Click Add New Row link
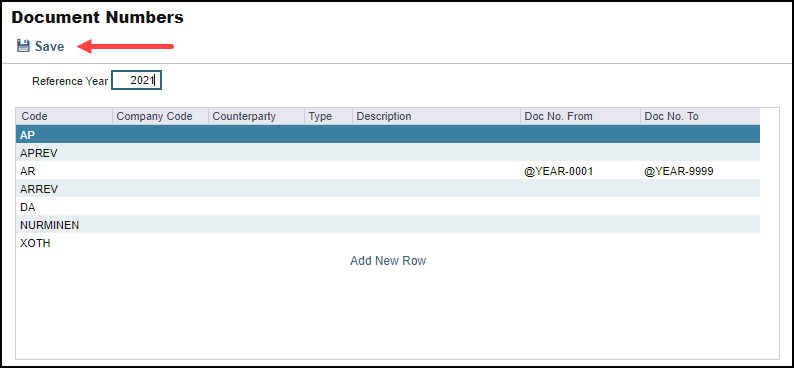Viewport: 794px width, 368px height. point(388,261)
